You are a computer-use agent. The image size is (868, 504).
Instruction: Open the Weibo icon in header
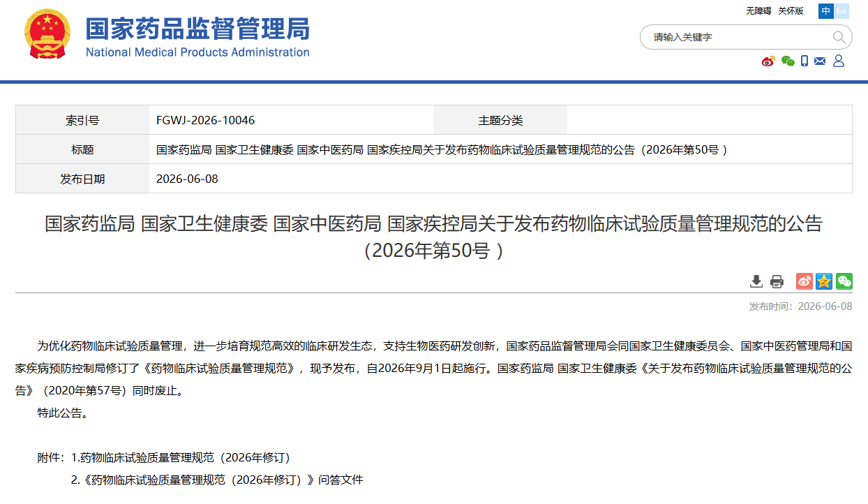click(768, 61)
